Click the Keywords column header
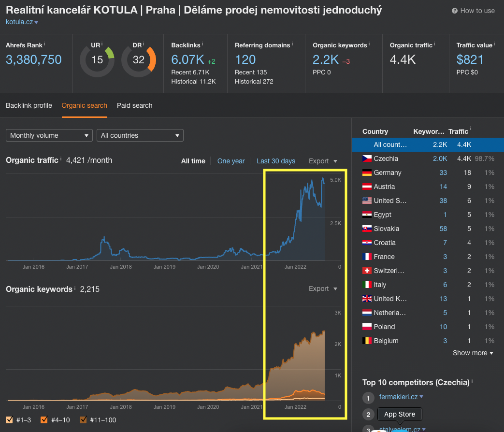504x432 pixels. 429,131
